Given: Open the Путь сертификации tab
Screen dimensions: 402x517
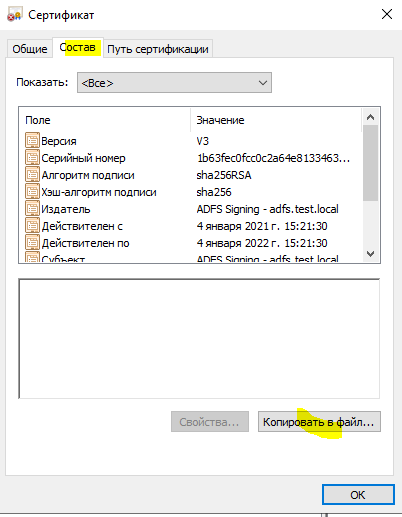Looking at the screenshot, I should click(x=158, y=49).
